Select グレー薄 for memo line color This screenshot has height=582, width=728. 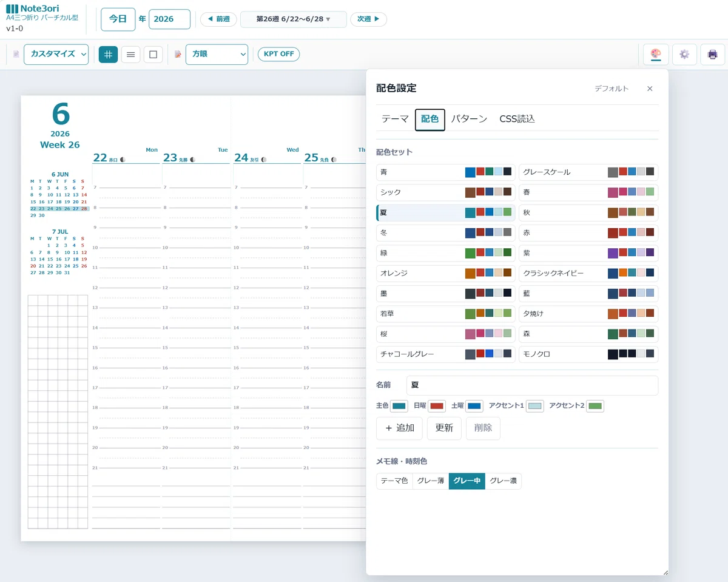pos(431,481)
